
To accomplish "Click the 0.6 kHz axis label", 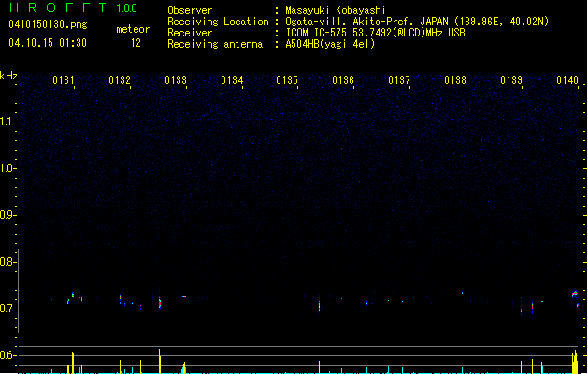I will coord(7,355).
